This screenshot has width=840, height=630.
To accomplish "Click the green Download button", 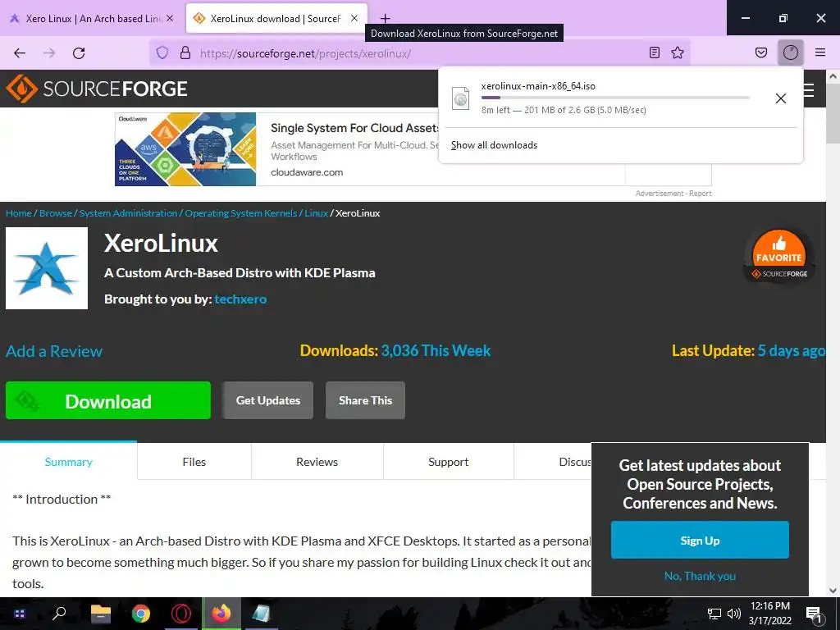I will tap(108, 400).
